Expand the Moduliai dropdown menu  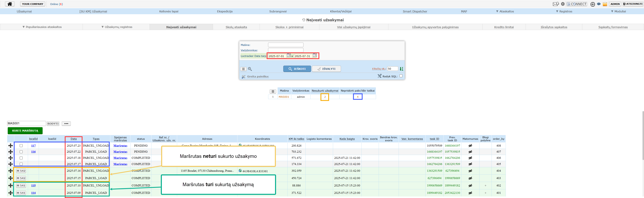pos(618,12)
